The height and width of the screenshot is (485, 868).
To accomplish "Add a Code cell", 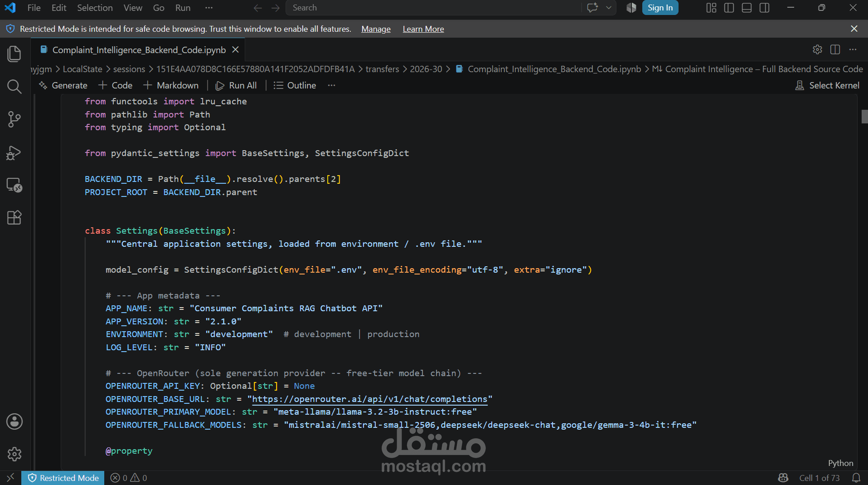I will pos(116,85).
